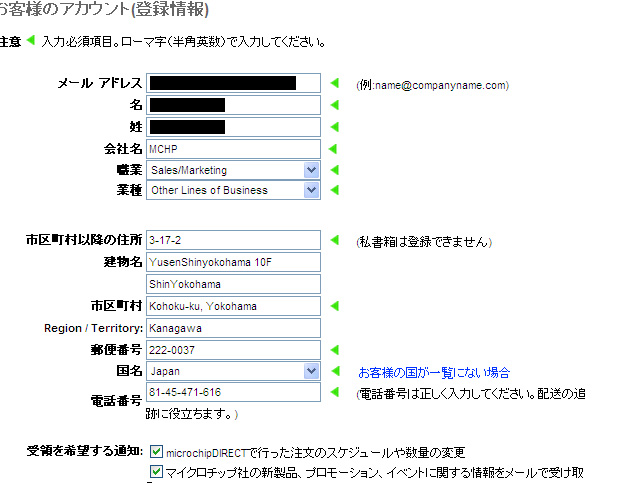Click green required arrow beside メール アドレス

335,83
